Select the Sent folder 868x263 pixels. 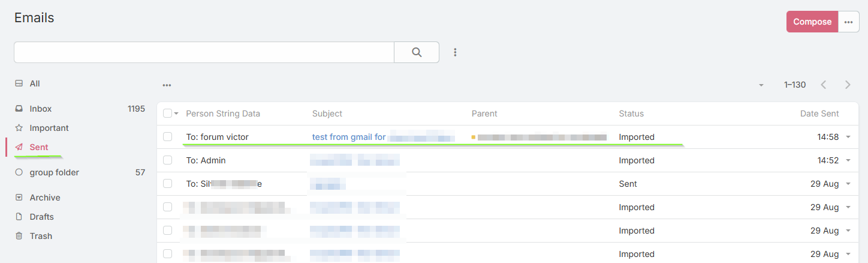click(39, 147)
